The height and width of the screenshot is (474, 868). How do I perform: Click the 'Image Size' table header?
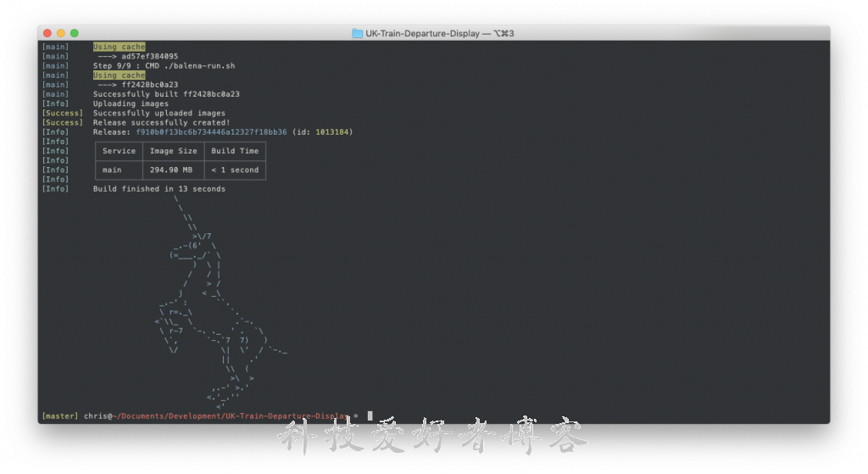point(173,151)
